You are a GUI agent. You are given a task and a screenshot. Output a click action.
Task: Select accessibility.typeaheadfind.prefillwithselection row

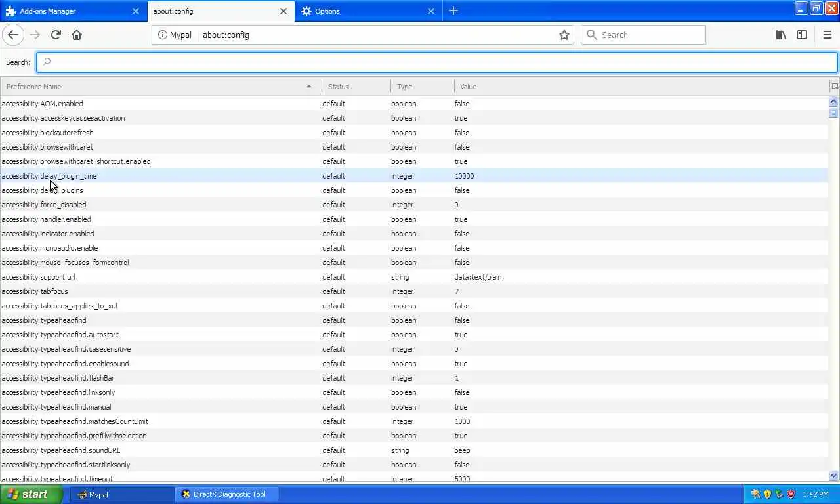pos(414,436)
